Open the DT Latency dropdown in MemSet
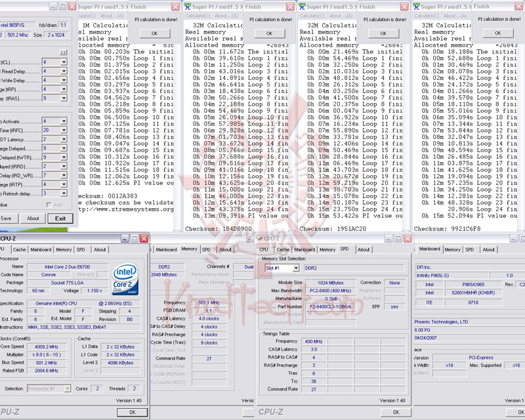525x420 pixels. click(64, 139)
